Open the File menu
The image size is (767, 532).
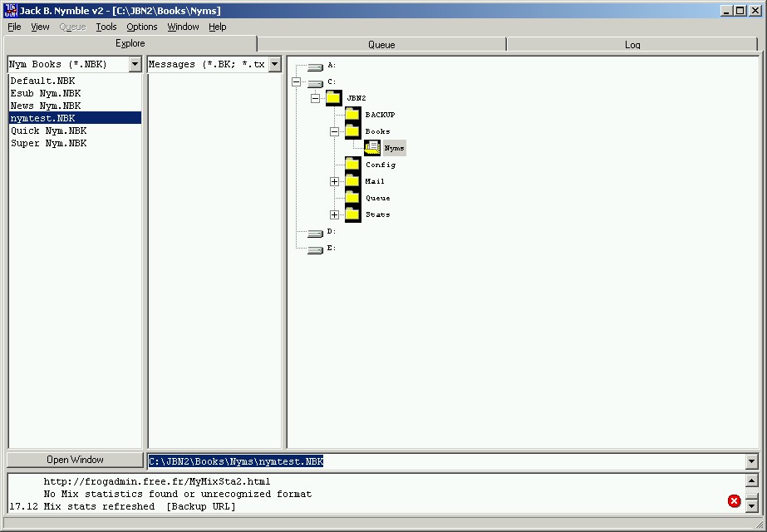14,27
